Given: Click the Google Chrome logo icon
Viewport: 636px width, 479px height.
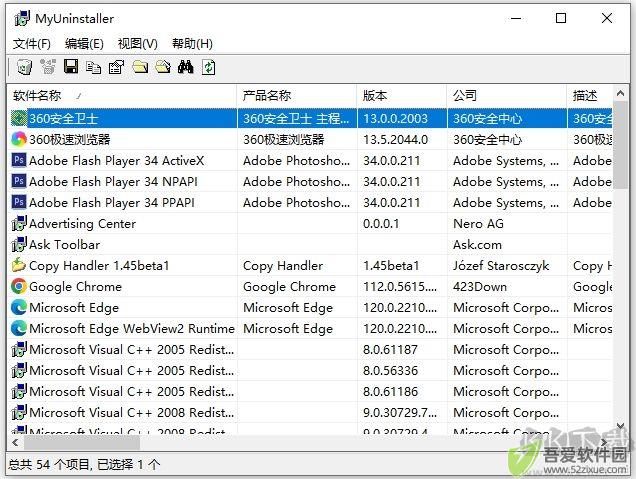Looking at the screenshot, I should point(19,286).
